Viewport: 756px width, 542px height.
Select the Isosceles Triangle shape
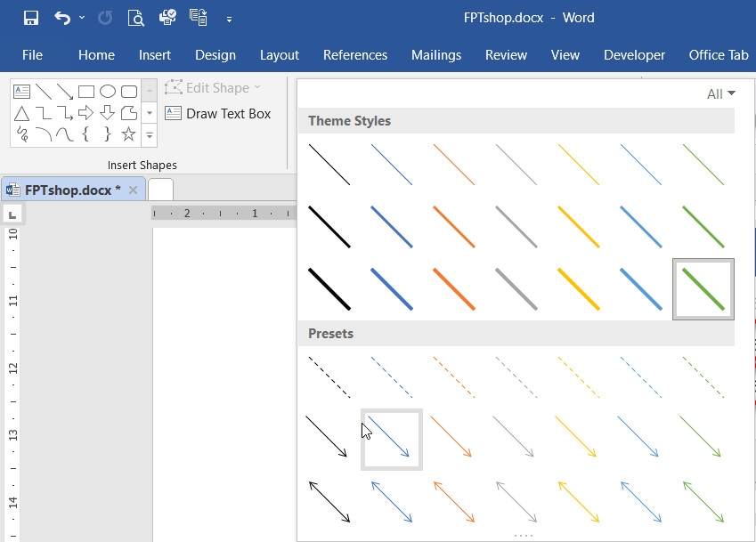pos(21,113)
